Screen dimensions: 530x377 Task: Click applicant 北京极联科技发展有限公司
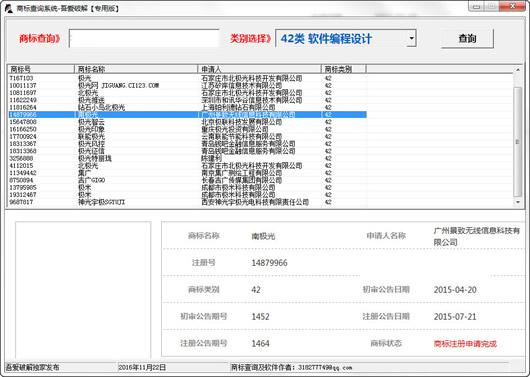point(242,122)
